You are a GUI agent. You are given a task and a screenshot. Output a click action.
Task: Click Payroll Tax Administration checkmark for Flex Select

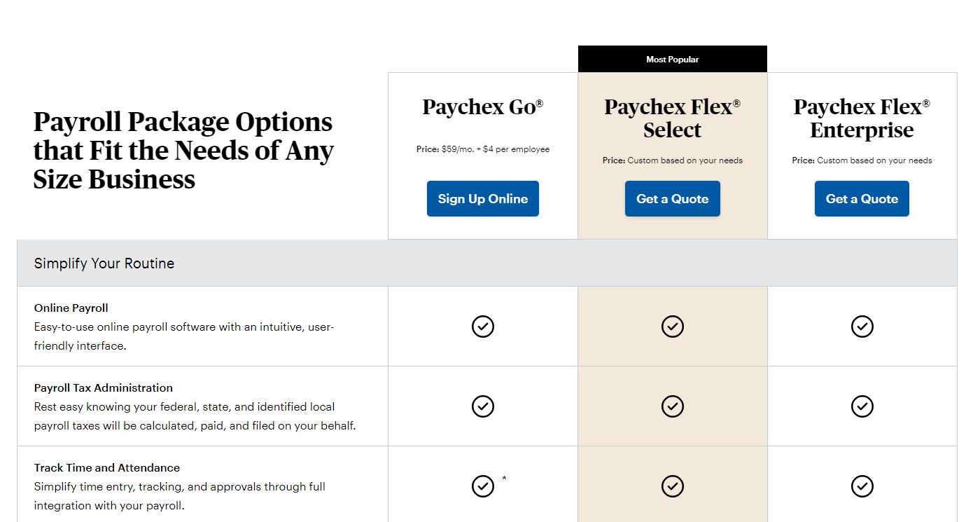coord(673,406)
